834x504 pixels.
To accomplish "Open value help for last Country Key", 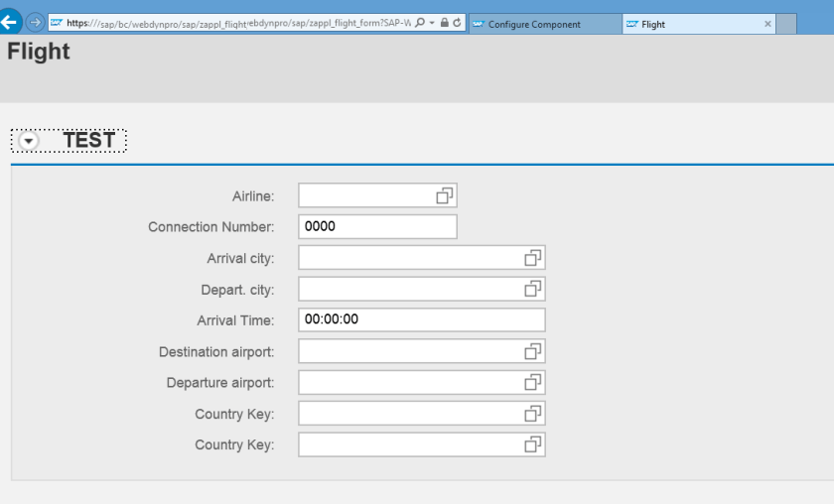I will pos(533,445).
